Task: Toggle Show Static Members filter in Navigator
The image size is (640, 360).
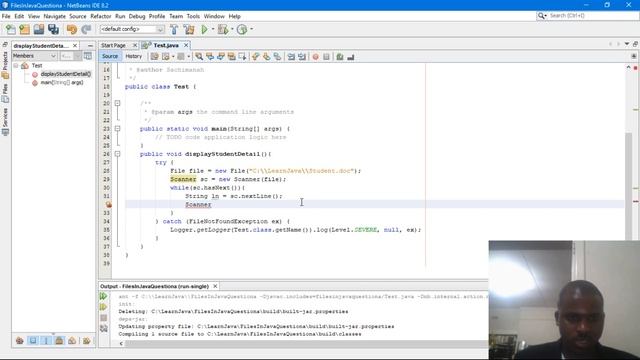Action: [46, 340]
